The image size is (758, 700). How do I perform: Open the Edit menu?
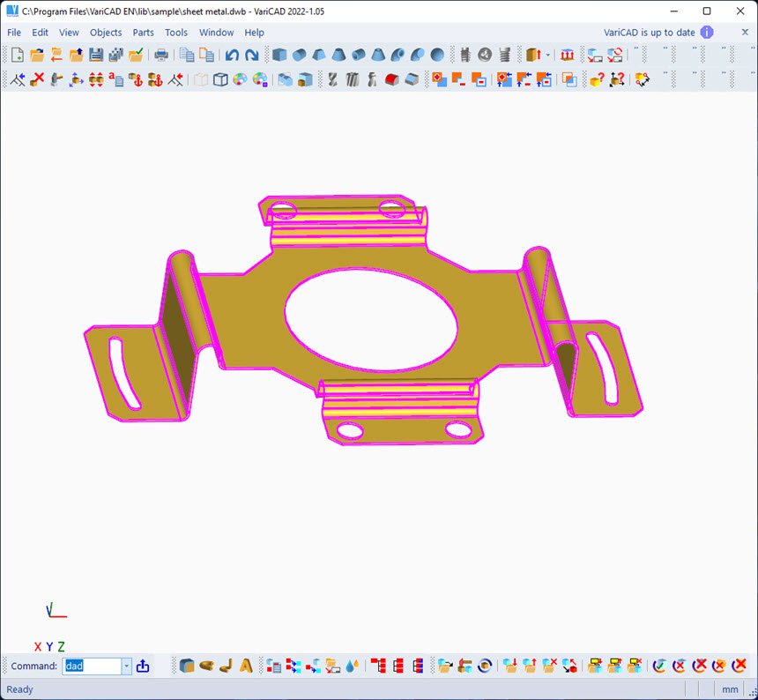[x=40, y=33]
